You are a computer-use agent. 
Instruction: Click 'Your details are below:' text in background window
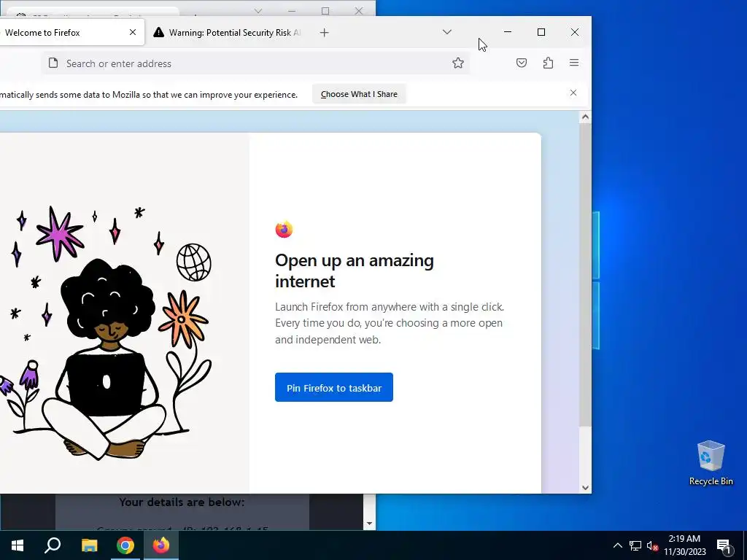tap(182, 502)
